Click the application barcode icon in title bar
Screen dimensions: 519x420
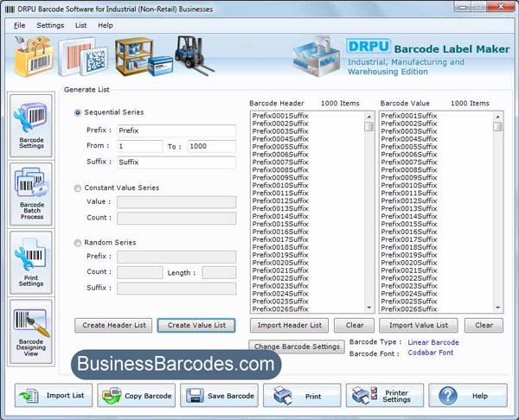click(10, 10)
